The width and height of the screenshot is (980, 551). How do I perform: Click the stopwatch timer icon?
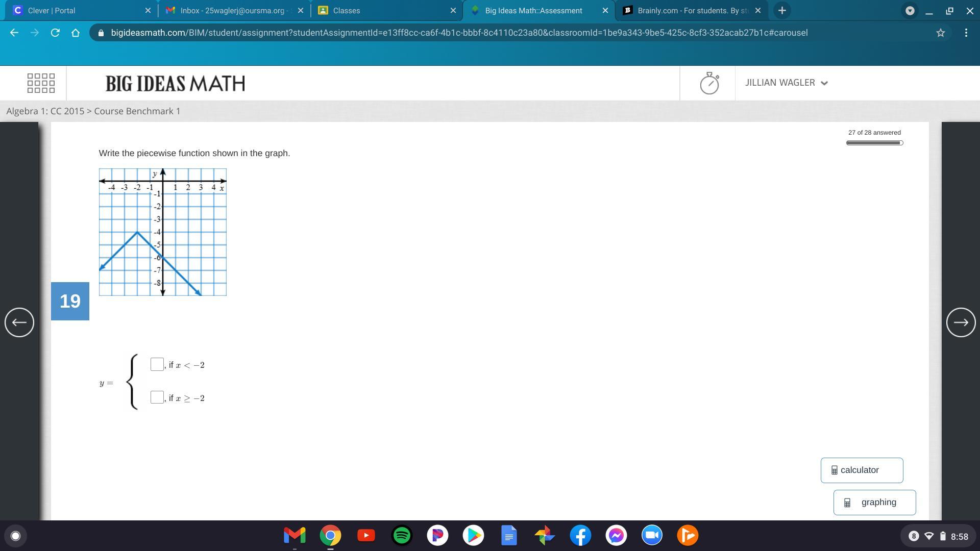709,83
